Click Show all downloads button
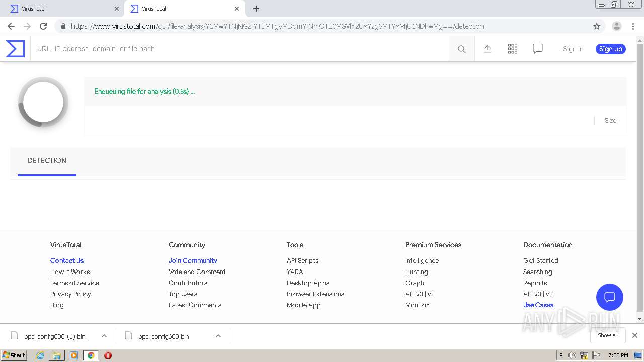The width and height of the screenshot is (644, 362). pyautogui.click(x=608, y=335)
